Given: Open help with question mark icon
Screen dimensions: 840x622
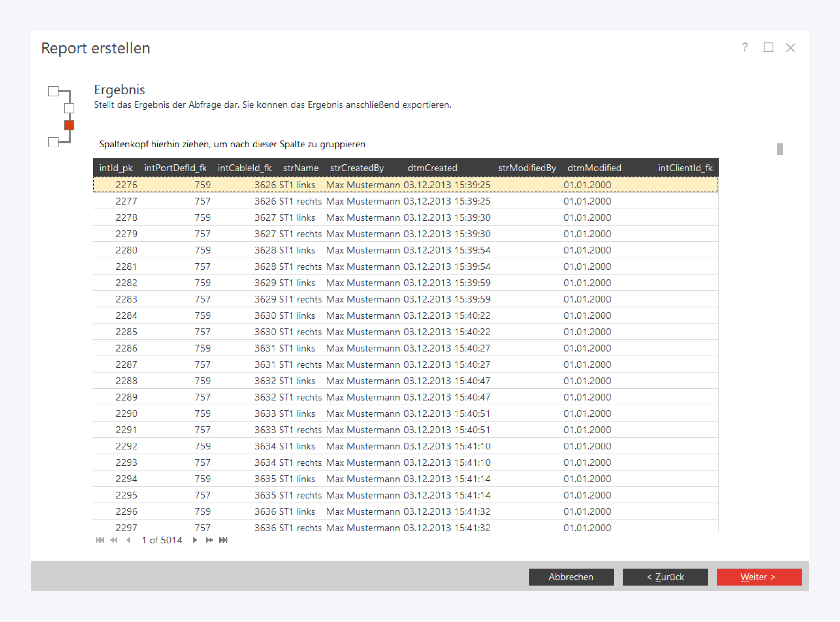Looking at the screenshot, I should pyautogui.click(x=744, y=47).
